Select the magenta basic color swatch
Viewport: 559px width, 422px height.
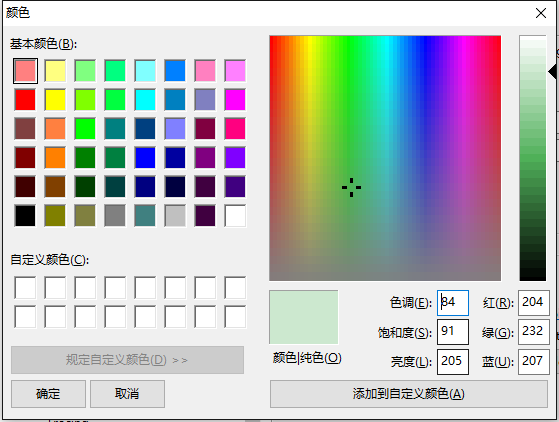[235, 100]
